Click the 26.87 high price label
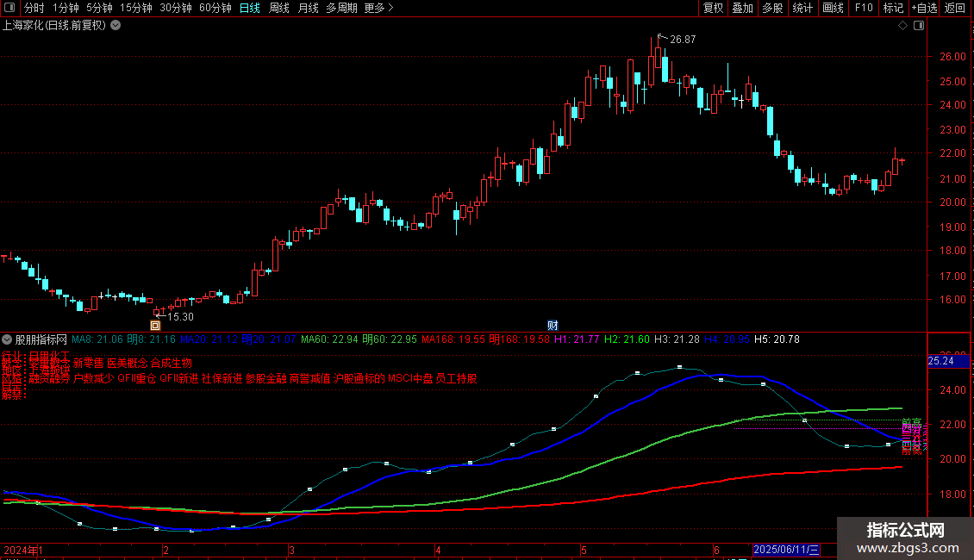 click(x=683, y=39)
